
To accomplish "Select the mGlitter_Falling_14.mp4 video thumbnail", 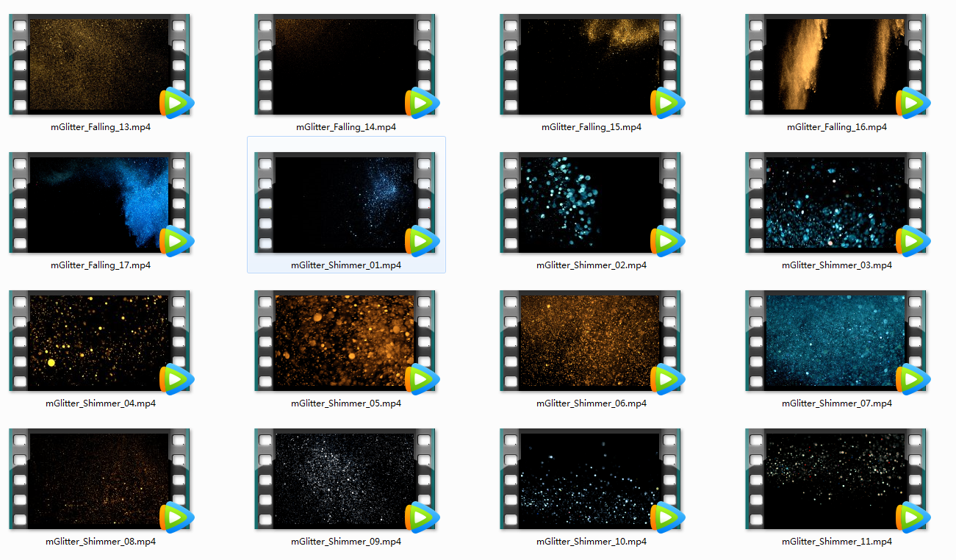I will (x=345, y=65).
